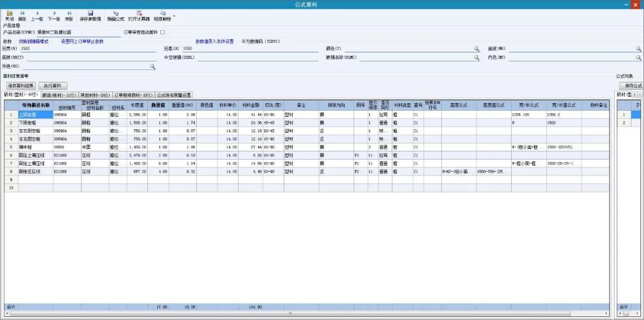Click 高度公式 column header
This screenshot has height=320, width=644.
pos(459,105)
